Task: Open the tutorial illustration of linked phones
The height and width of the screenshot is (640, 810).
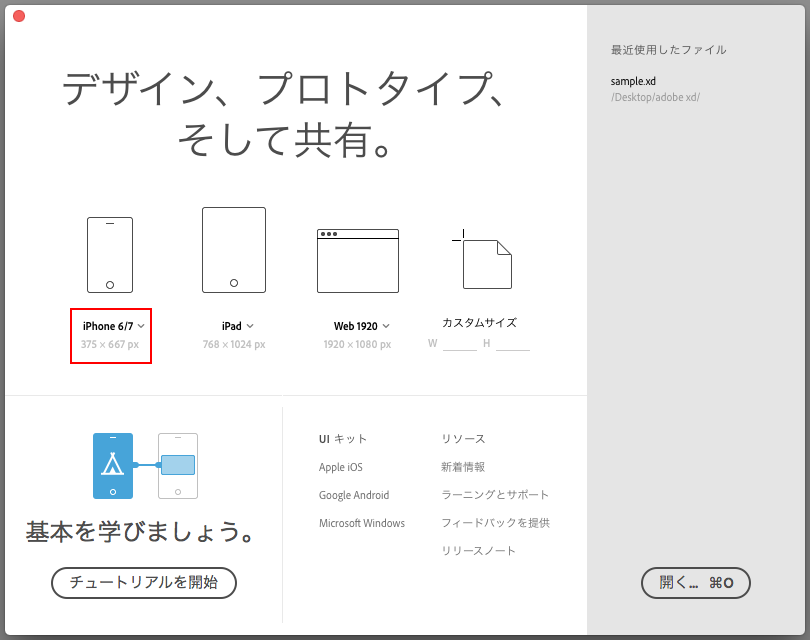Action: coord(145,466)
